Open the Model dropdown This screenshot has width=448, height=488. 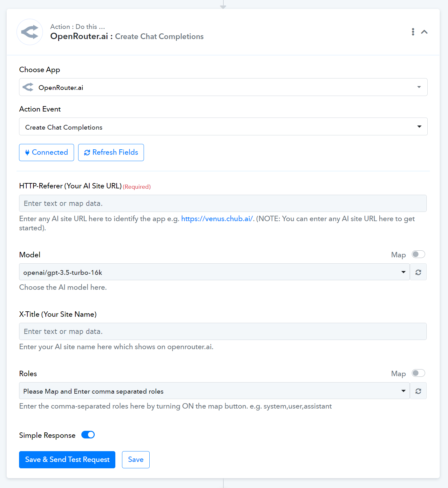click(214, 272)
